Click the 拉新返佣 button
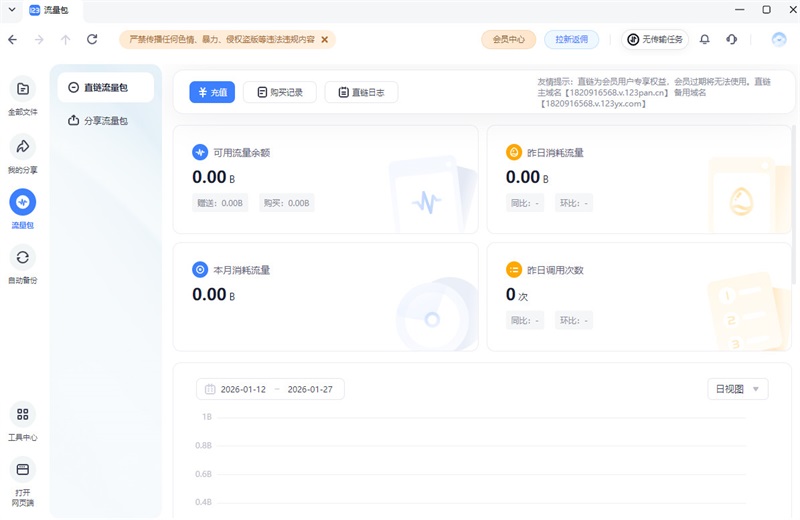The width and height of the screenshot is (800, 520). click(571, 39)
